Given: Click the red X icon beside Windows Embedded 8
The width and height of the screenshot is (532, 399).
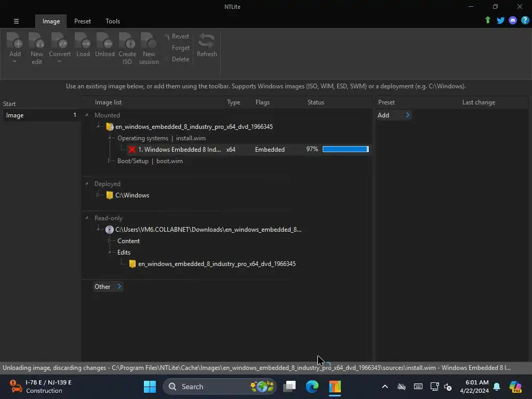Looking at the screenshot, I should point(132,149).
